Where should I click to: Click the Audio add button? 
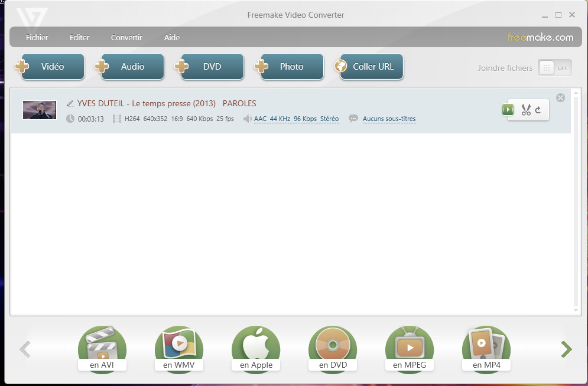click(130, 67)
